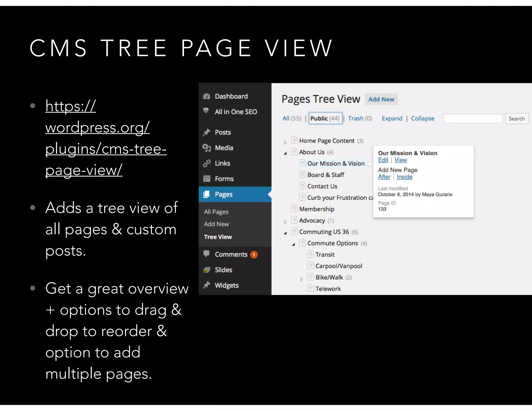This screenshot has height=411, width=532.
Task: Click the All in One SEO shield icon
Action: click(x=206, y=111)
